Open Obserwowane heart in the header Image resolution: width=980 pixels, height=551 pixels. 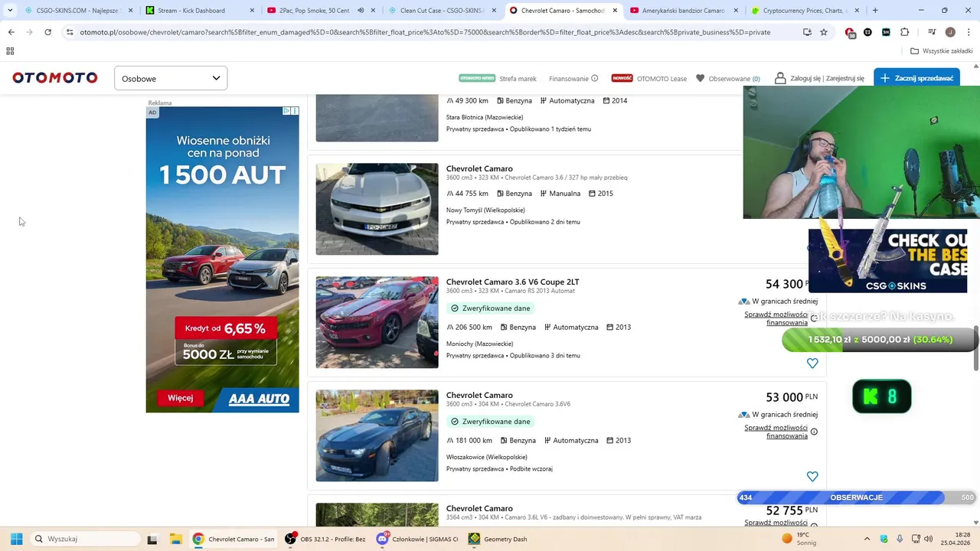[x=701, y=78]
